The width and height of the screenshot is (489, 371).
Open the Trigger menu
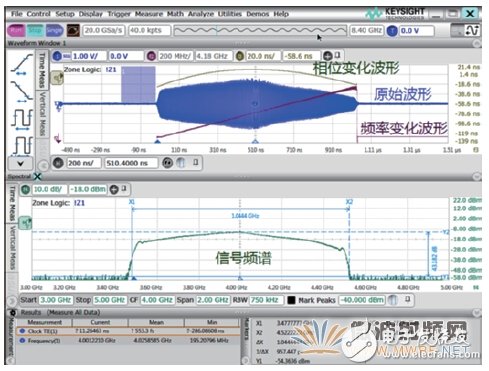coord(119,14)
